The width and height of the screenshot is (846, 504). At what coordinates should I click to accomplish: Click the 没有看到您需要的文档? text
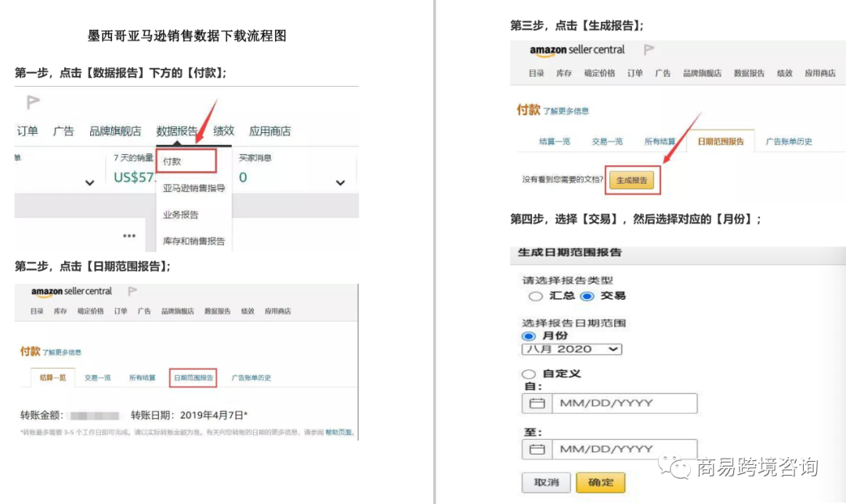click(x=562, y=179)
